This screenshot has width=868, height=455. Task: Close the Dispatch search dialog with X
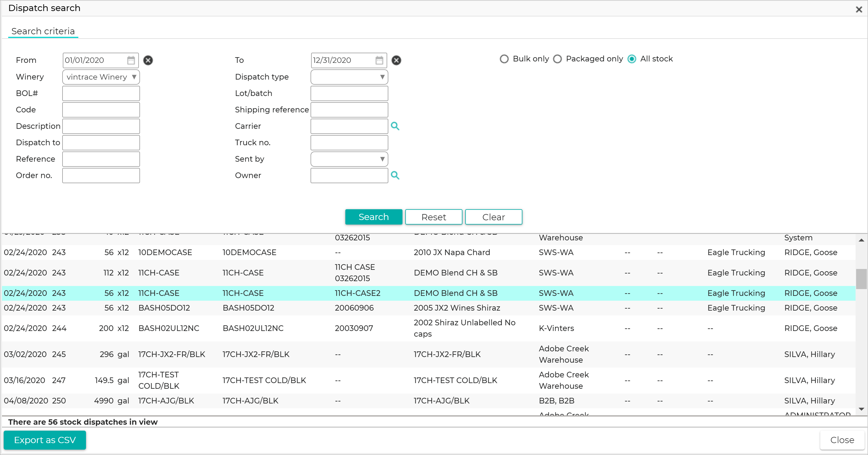click(859, 9)
